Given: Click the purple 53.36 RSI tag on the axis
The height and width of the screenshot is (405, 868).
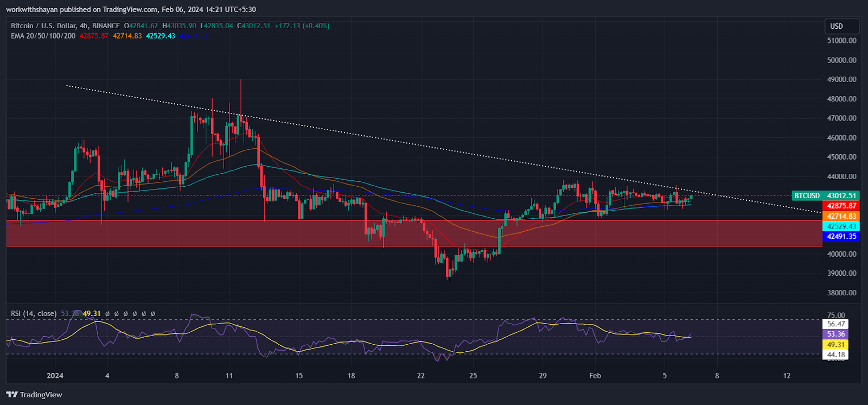Looking at the screenshot, I should [835, 334].
